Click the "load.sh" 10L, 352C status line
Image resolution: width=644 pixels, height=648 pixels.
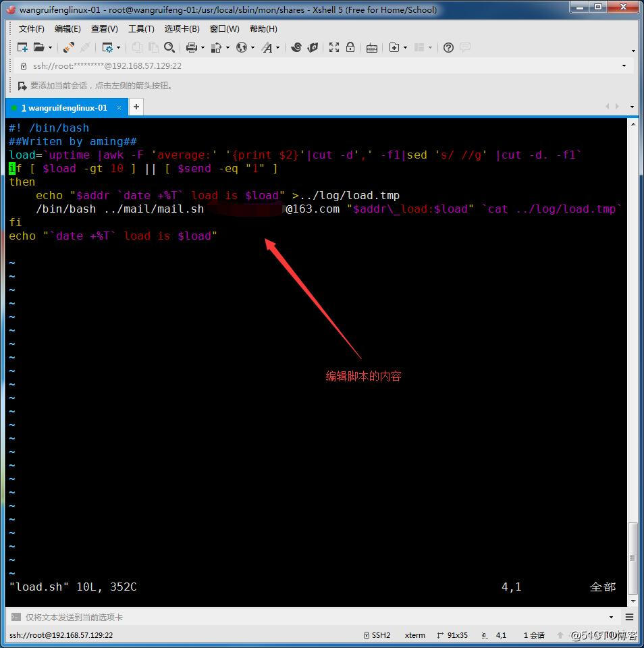(x=73, y=587)
